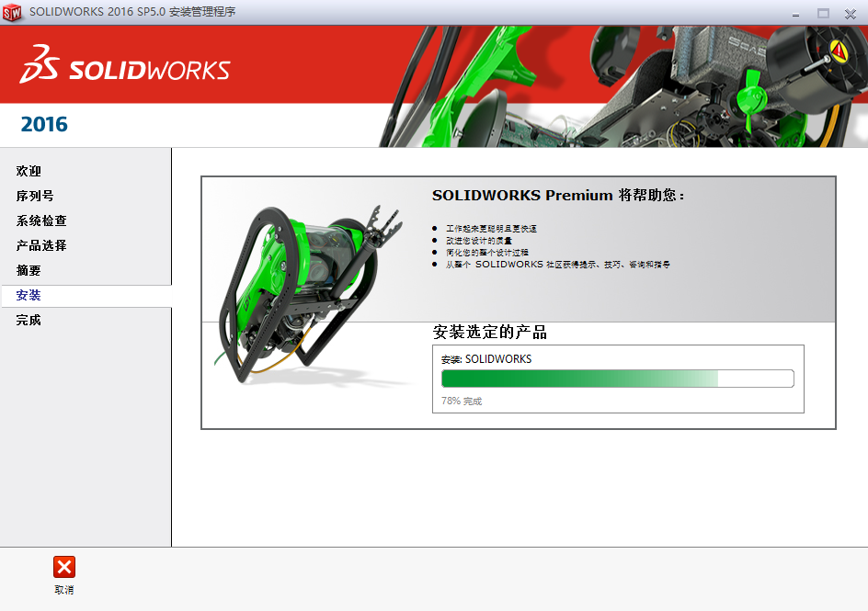Select the 序列号 step in the sidebar
868x611 pixels.
tap(36, 196)
